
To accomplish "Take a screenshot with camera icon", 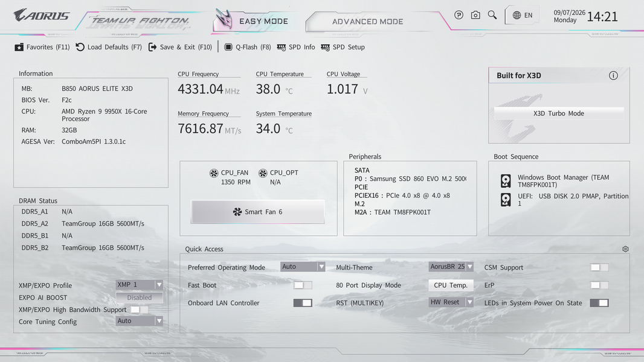I will 475,15.
